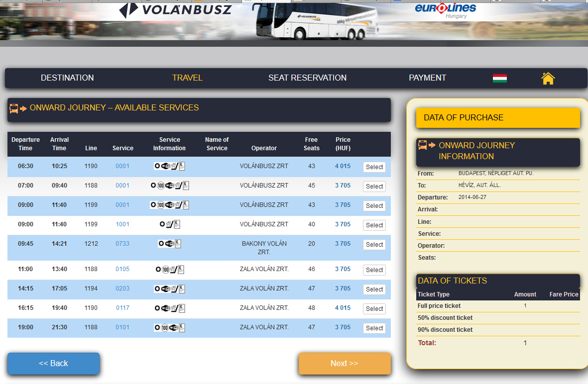Click the seat icon in service 1001 row
The width and height of the screenshot is (588, 384).
pyautogui.click(x=169, y=224)
